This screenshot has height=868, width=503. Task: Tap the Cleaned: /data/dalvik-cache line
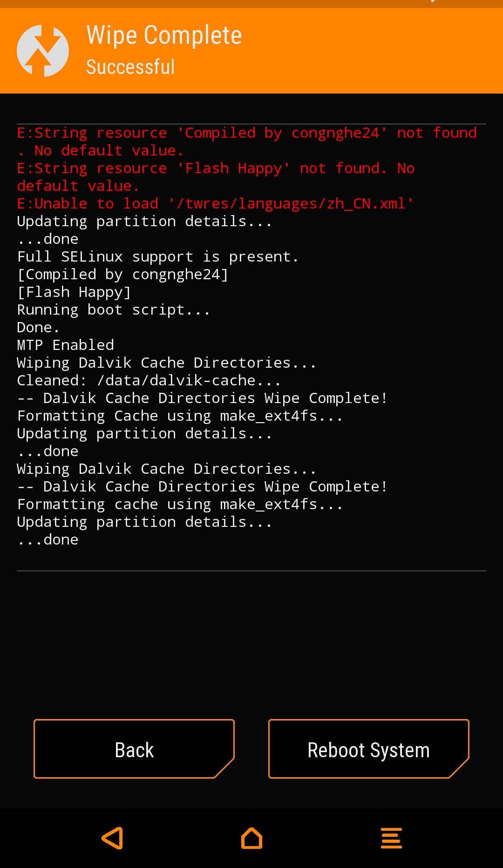[149, 381]
